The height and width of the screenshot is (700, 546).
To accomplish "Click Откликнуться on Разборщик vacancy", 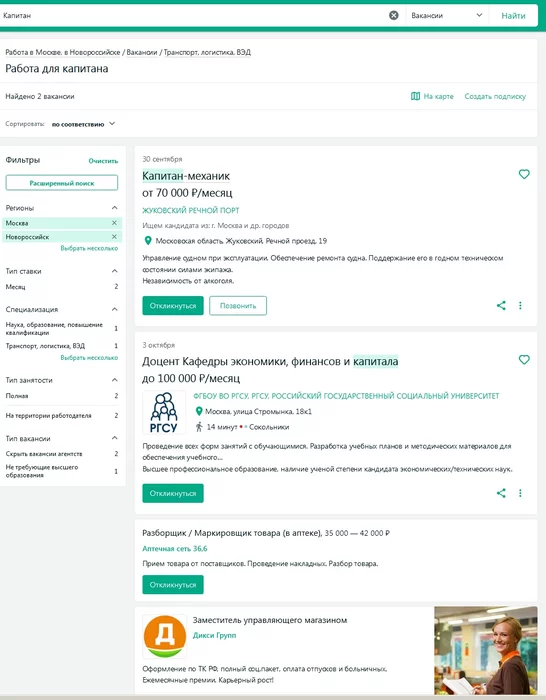I will [173, 584].
